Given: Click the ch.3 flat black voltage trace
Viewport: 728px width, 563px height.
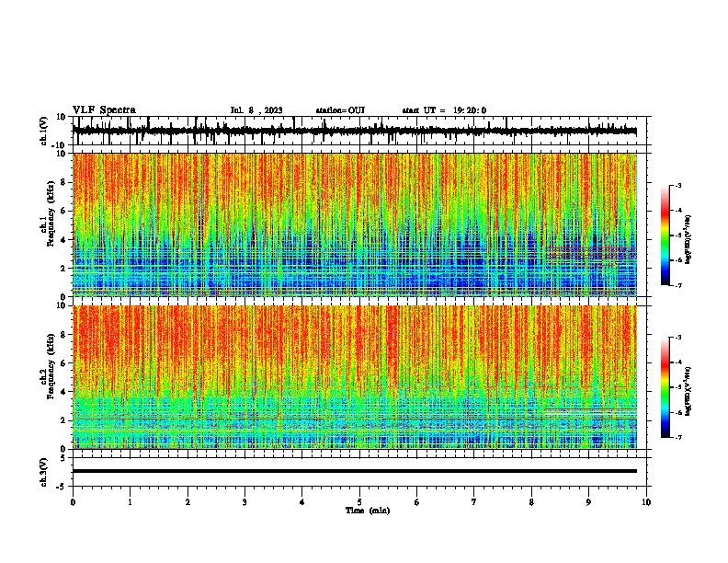Looking at the screenshot, I should tap(355, 471).
